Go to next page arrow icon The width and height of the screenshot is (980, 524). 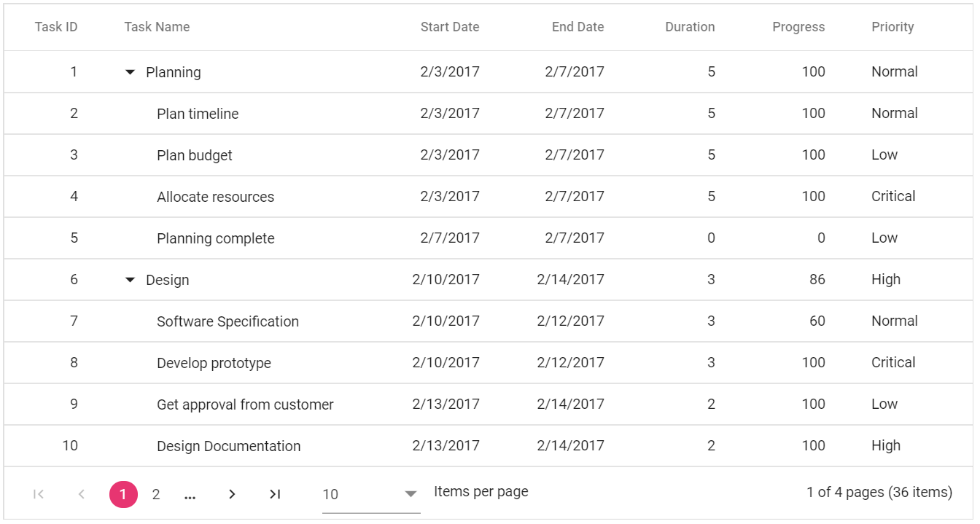click(x=232, y=494)
